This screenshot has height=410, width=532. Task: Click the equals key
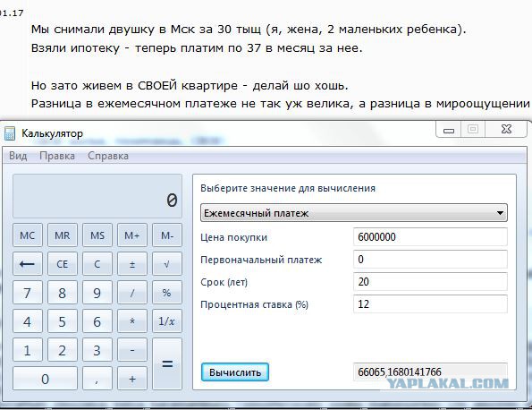[167, 363]
